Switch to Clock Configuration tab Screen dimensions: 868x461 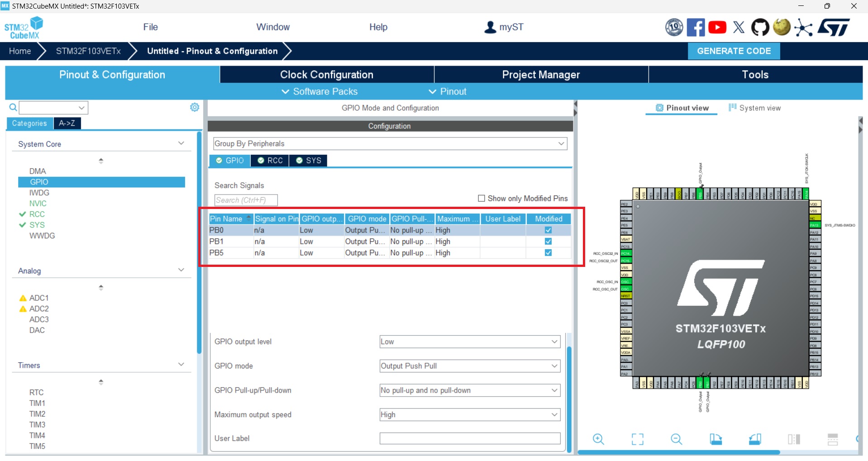(x=327, y=75)
